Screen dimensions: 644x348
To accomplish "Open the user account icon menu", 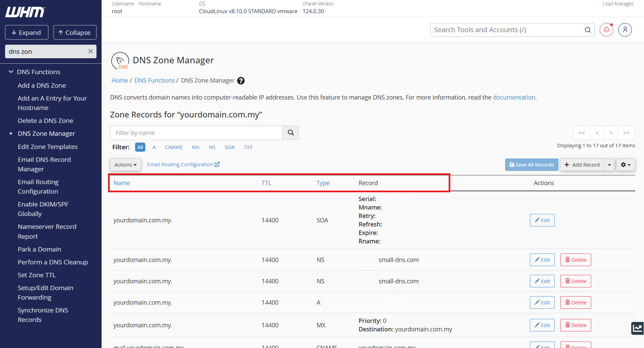I will tap(625, 30).
